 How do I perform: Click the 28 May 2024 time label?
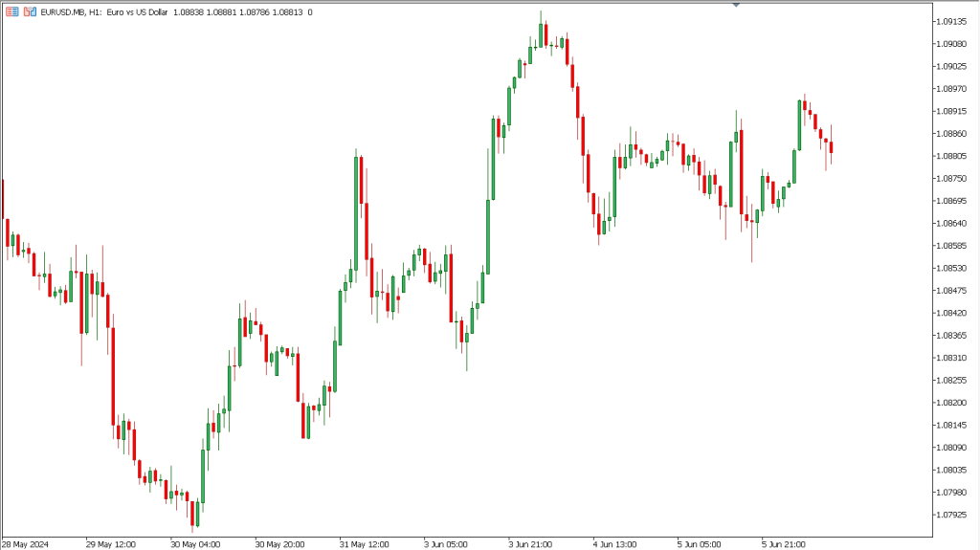pos(26,544)
